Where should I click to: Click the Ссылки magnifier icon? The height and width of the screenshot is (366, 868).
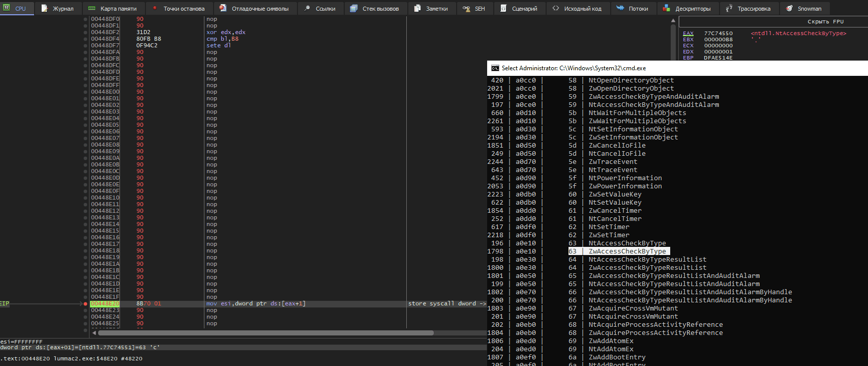click(x=307, y=8)
